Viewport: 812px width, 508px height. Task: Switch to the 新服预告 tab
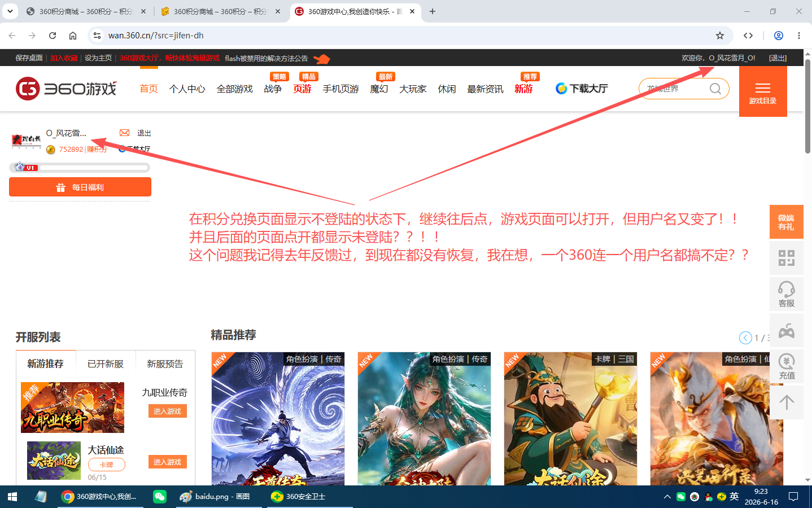[165, 364]
